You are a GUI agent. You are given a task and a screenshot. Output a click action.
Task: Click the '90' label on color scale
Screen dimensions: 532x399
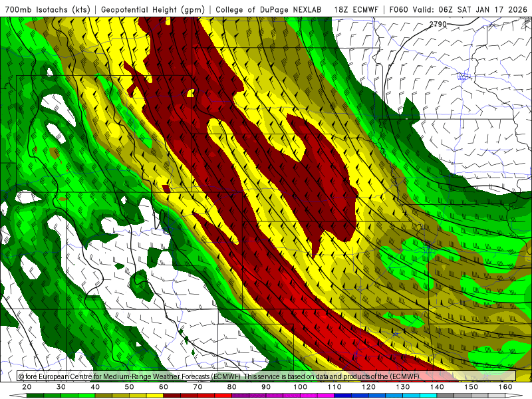(x=266, y=387)
